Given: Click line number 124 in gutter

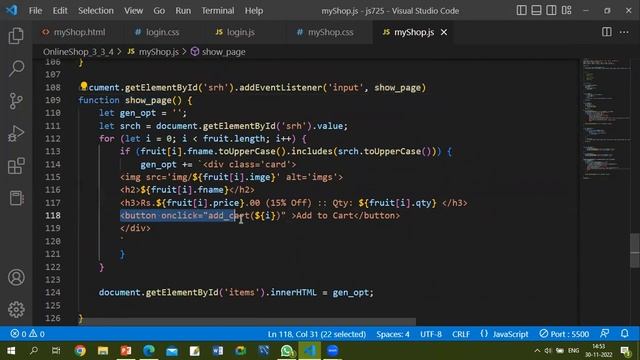Looking at the screenshot, I should 53,292.
